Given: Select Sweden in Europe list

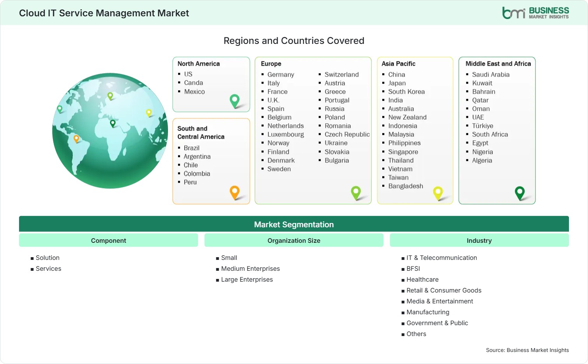Looking at the screenshot, I should point(279,169).
